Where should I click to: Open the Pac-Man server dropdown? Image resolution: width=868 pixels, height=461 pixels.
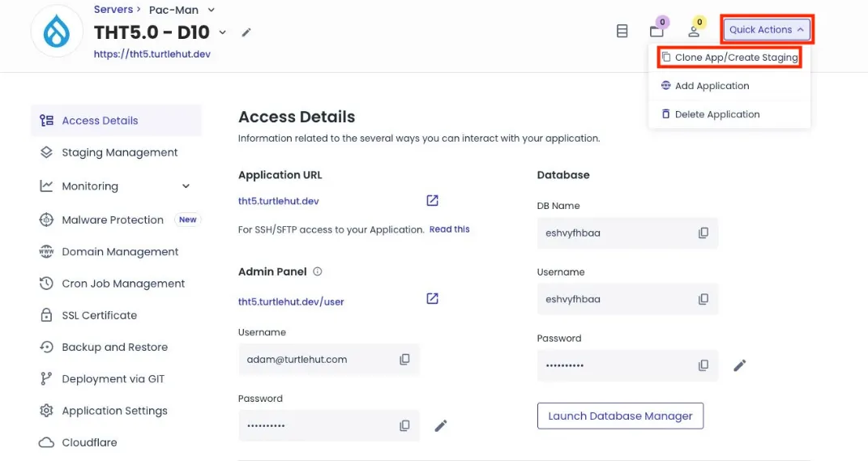(x=212, y=10)
